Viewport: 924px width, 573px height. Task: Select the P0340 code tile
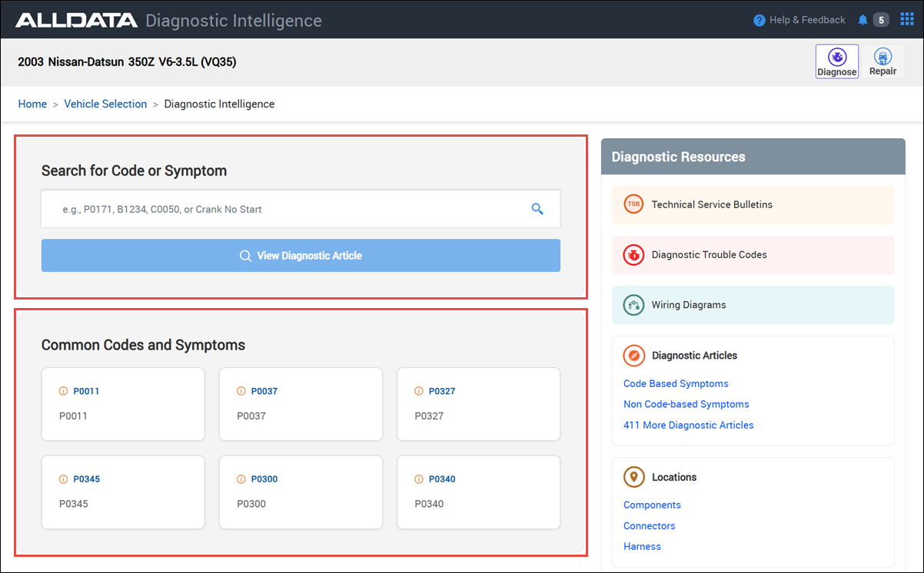click(x=478, y=492)
